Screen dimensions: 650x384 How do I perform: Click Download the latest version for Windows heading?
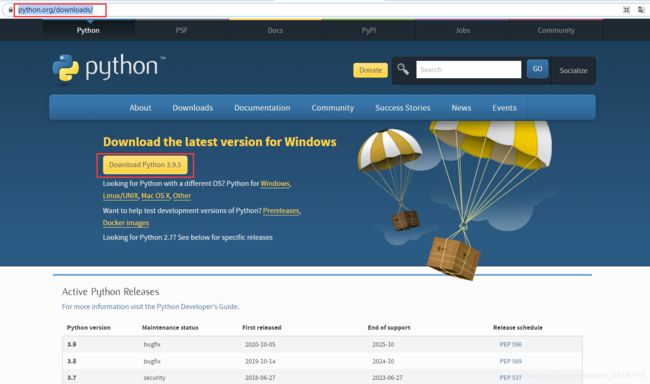(x=220, y=142)
